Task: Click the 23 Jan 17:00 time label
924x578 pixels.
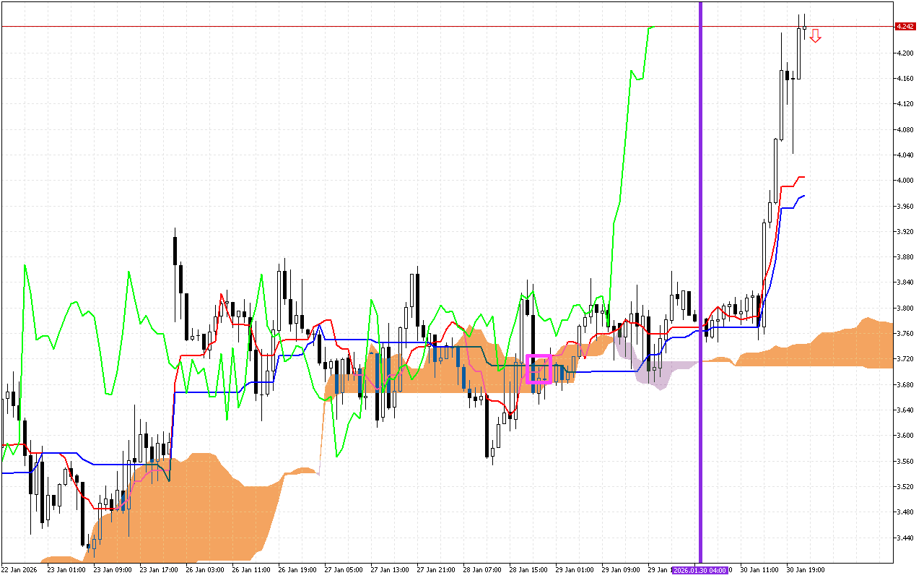Action: point(160,570)
